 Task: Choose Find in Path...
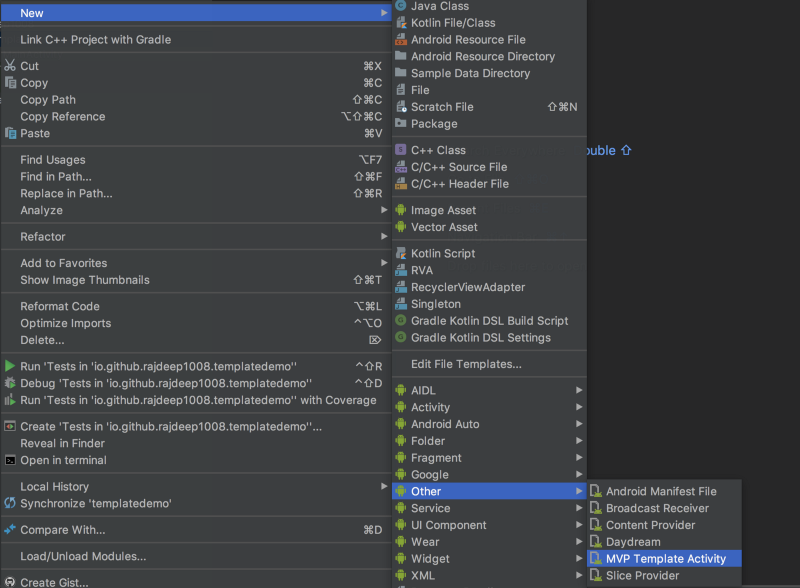[196, 177]
